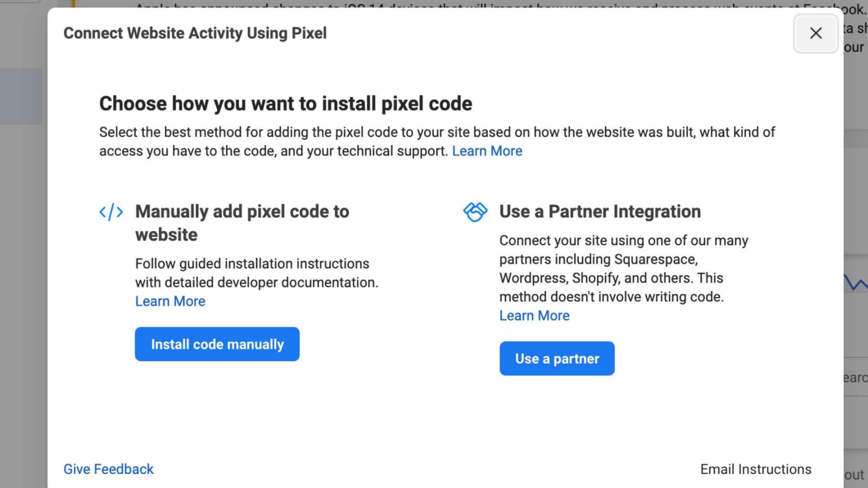Open Learn More under developer documentation text
Viewport: 868px width, 488px height.
[170, 301]
